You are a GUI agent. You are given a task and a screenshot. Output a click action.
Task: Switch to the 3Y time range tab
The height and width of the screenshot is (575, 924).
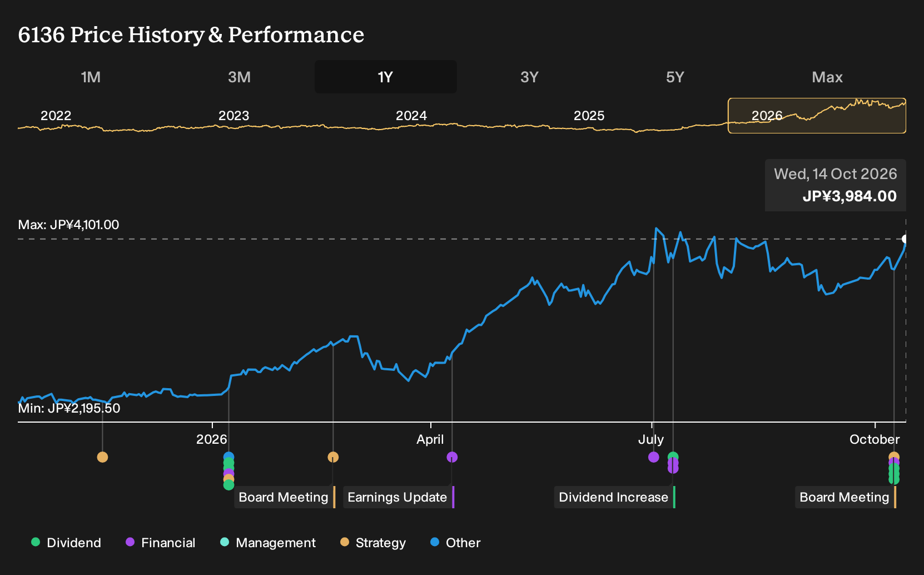529,77
